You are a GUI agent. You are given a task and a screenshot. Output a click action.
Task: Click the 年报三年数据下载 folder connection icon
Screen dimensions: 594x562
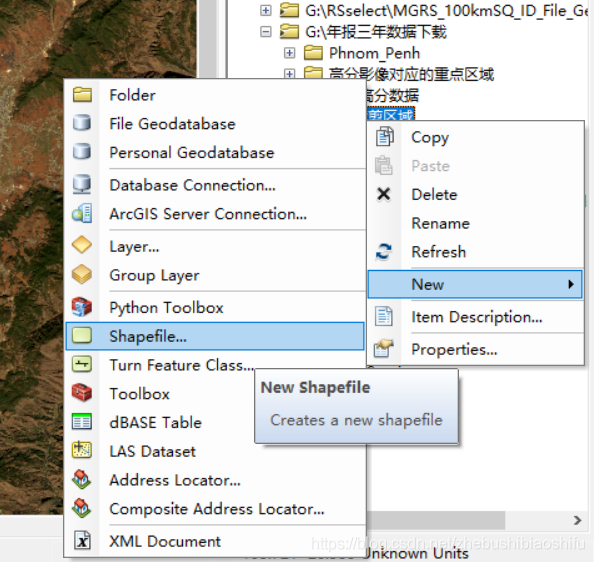click(x=289, y=31)
